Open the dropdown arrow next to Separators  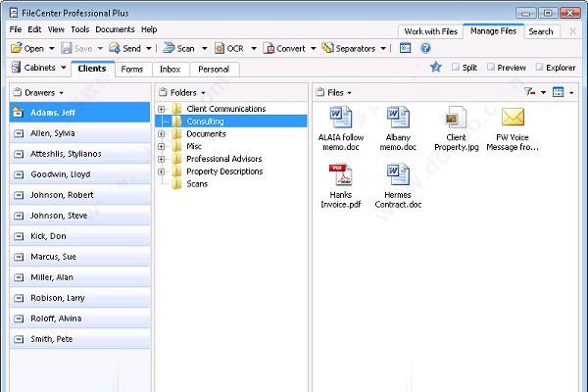[383, 48]
